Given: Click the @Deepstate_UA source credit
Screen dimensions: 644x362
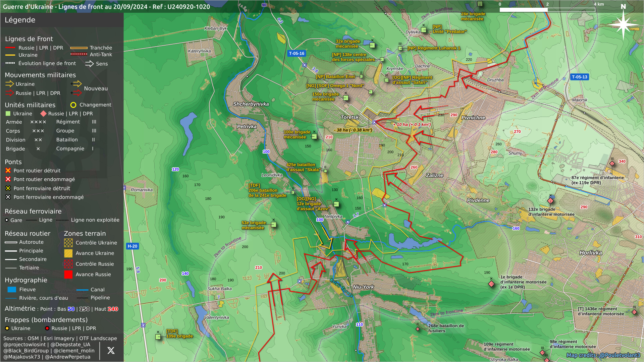Looking at the screenshot, I should pyautogui.click(x=71, y=345).
